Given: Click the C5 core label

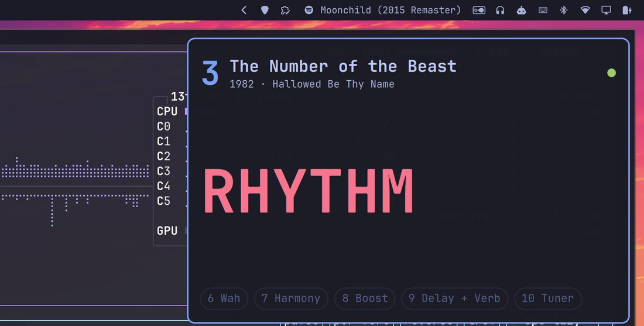Looking at the screenshot, I should click(x=163, y=201).
